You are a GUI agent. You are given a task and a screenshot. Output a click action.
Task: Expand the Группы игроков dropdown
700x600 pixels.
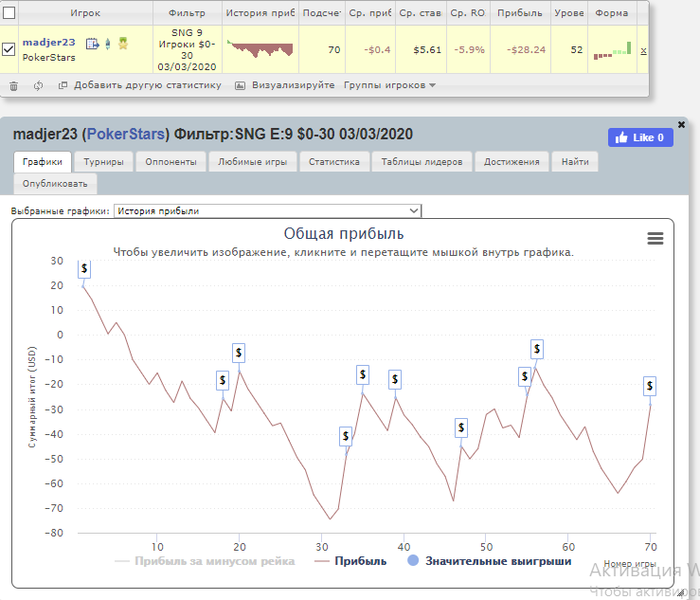pyautogui.click(x=389, y=85)
